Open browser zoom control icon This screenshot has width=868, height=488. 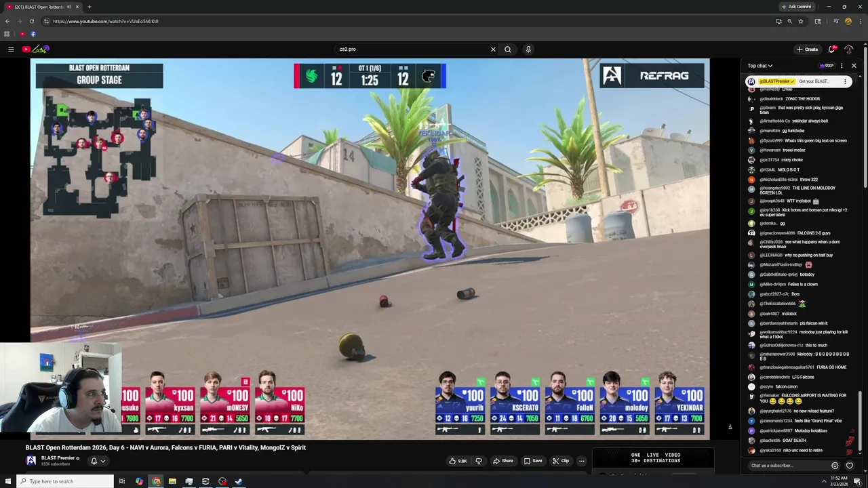point(789,21)
